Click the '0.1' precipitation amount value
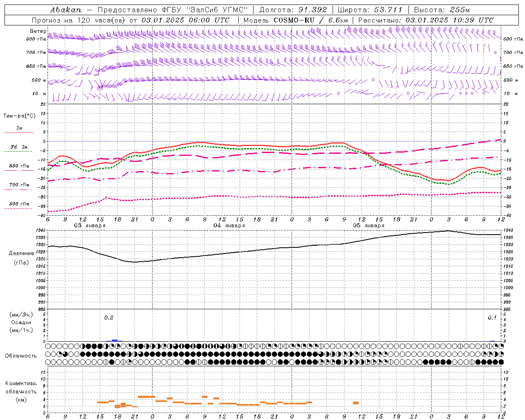 [x=492, y=318]
